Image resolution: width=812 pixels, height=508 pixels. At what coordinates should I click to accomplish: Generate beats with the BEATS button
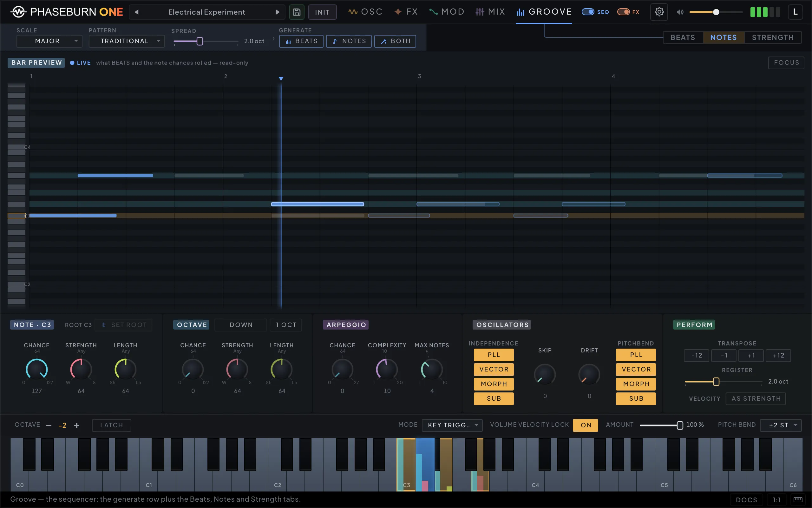pyautogui.click(x=301, y=41)
